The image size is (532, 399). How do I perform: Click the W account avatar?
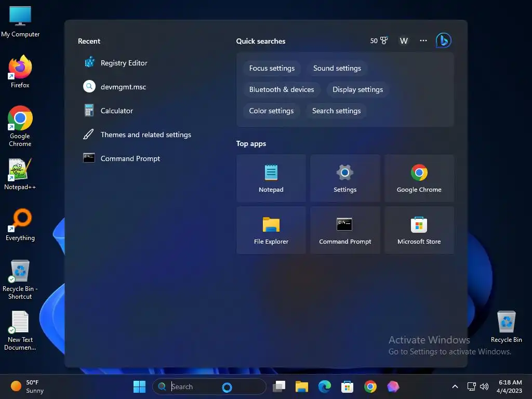[x=404, y=41]
